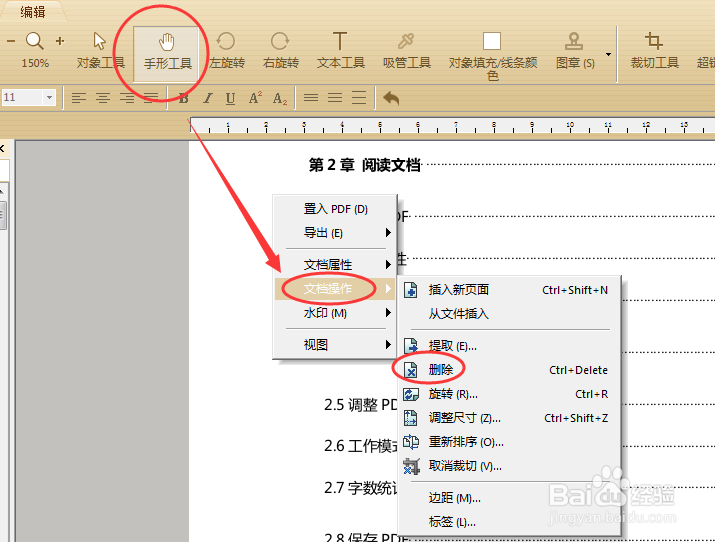Select 调整尺寸 (Z)... menu entry
This screenshot has width=715, height=542.
pyautogui.click(x=509, y=418)
